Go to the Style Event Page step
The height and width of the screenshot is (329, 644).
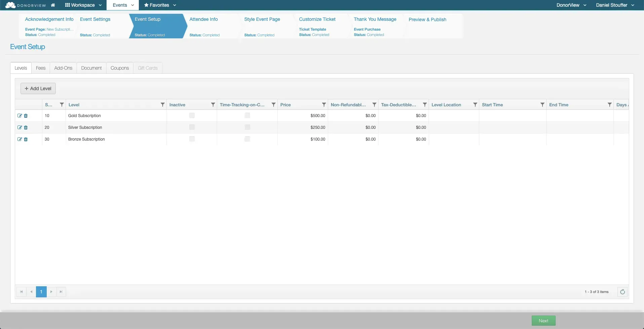tap(267, 26)
